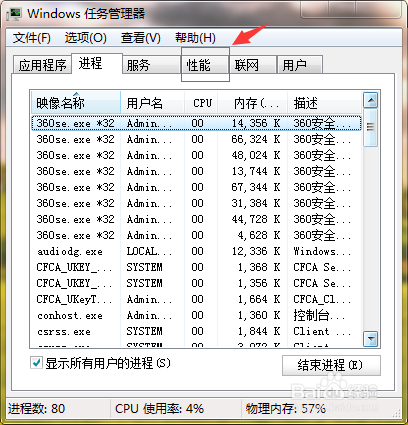Click the 结束进程(E) button
The image size is (408, 425).
click(331, 365)
